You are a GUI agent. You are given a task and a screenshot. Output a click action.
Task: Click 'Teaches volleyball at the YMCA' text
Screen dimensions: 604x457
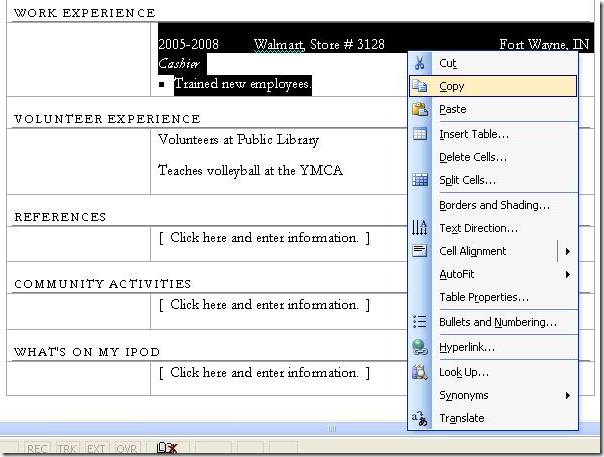pos(250,170)
